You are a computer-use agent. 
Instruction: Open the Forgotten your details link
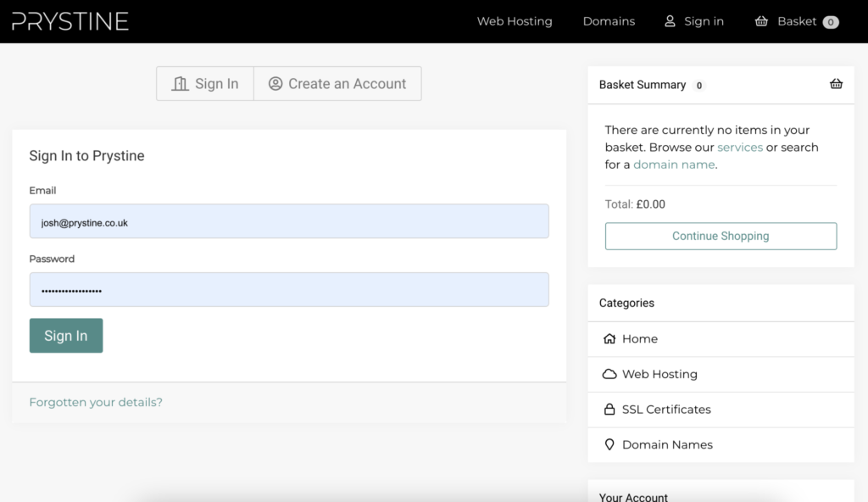(96, 402)
